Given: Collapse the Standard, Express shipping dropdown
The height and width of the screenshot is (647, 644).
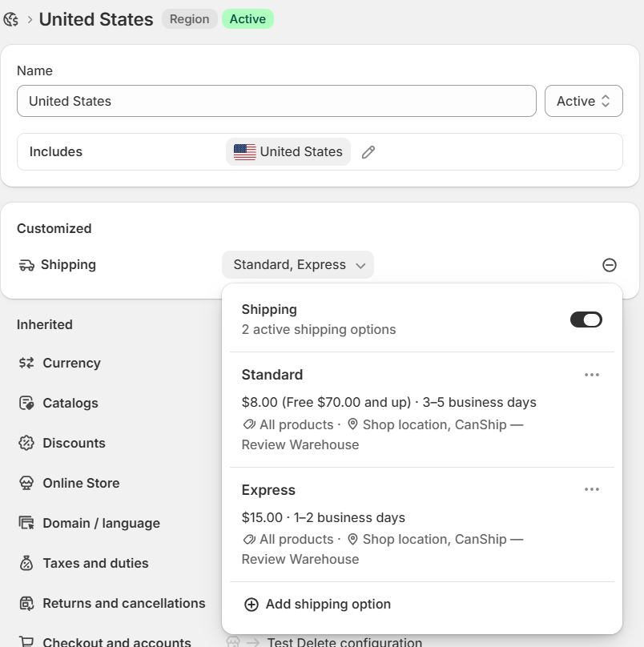Looking at the screenshot, I should coord(298,265).
